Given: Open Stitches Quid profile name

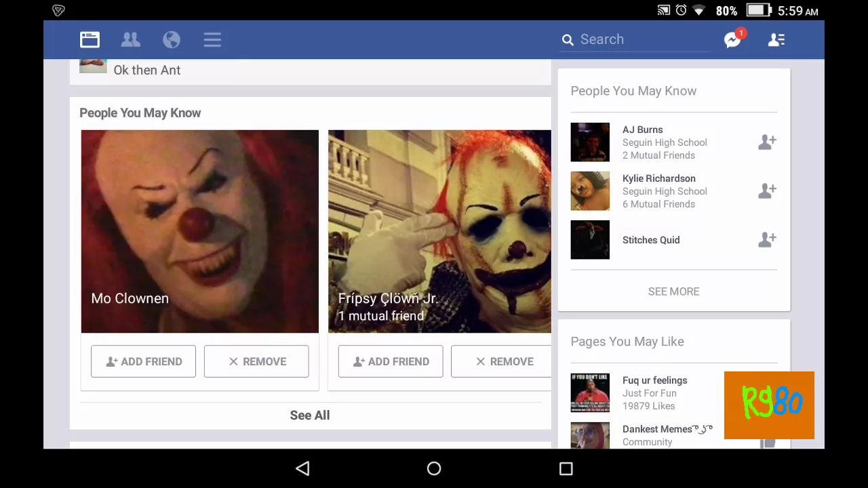Looking at the screenshot, I should (x=651, y=240).
